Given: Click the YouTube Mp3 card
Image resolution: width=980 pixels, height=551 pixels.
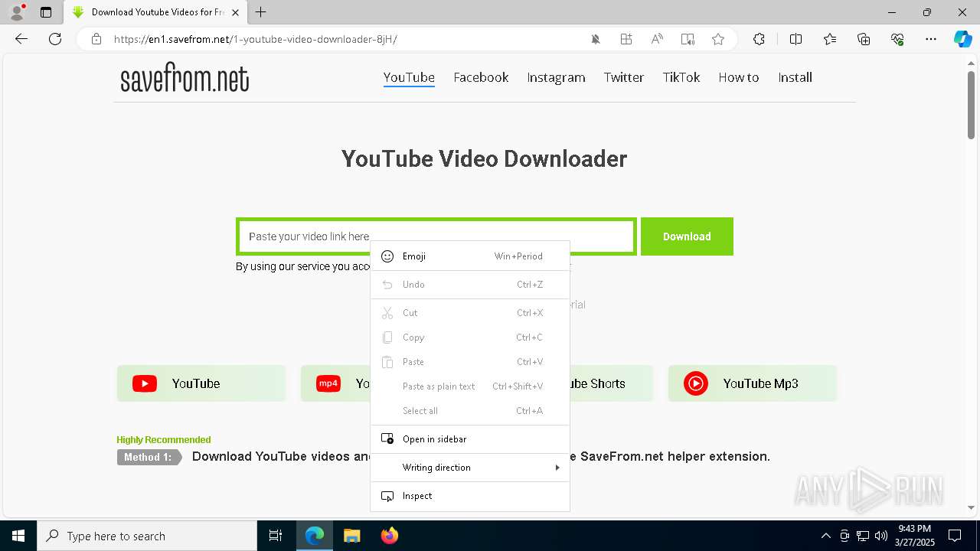Looking at the screenshot, I should [753, 383].
